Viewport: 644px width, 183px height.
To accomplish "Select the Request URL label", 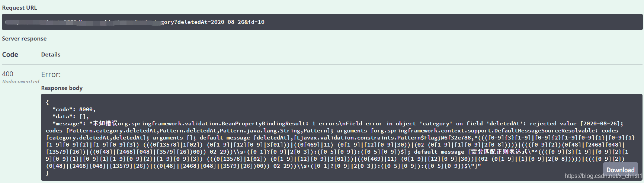I will pyautogui.click(x=19, y=7).
